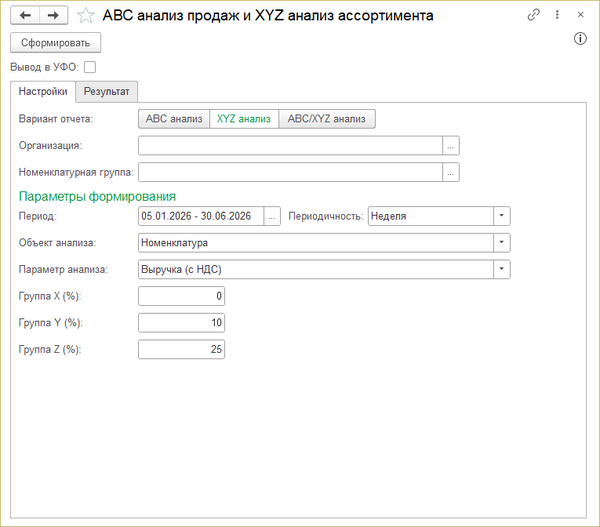Click the Сформировать button
The width and height of the screenshot is (600, 527).
point(55,42)
